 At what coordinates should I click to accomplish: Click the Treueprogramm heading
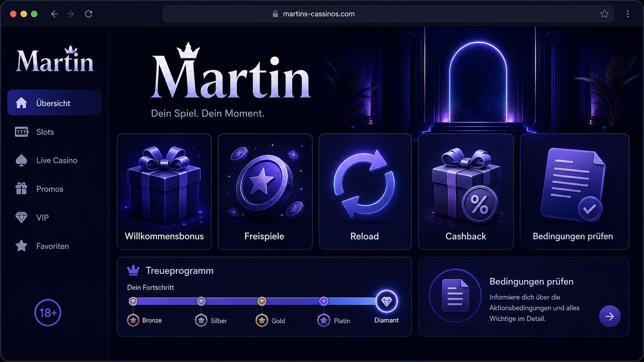179,271
